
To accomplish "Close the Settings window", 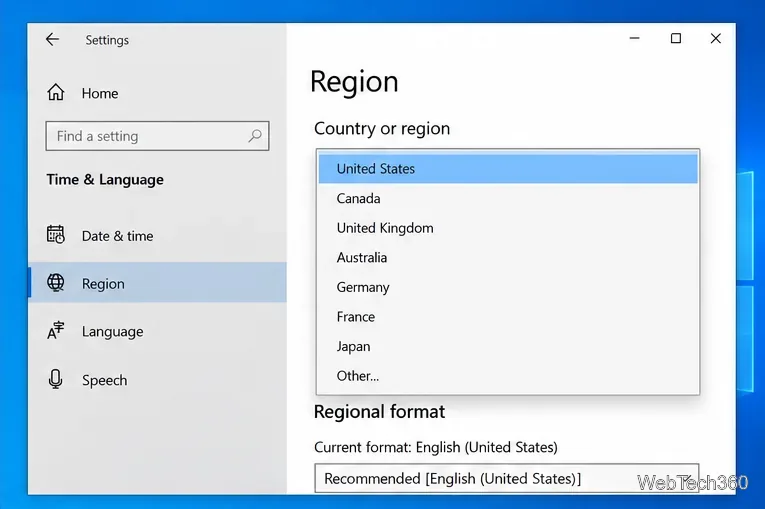I will tap(715, 38).
